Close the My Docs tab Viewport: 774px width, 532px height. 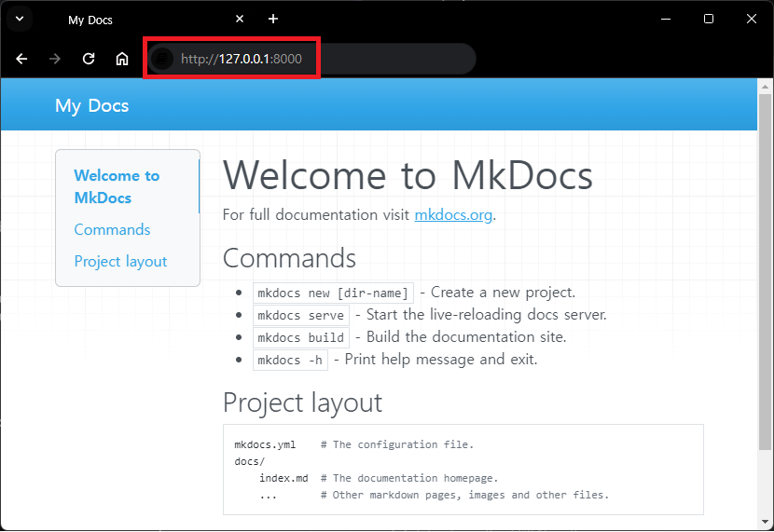[x=240, y=19]
